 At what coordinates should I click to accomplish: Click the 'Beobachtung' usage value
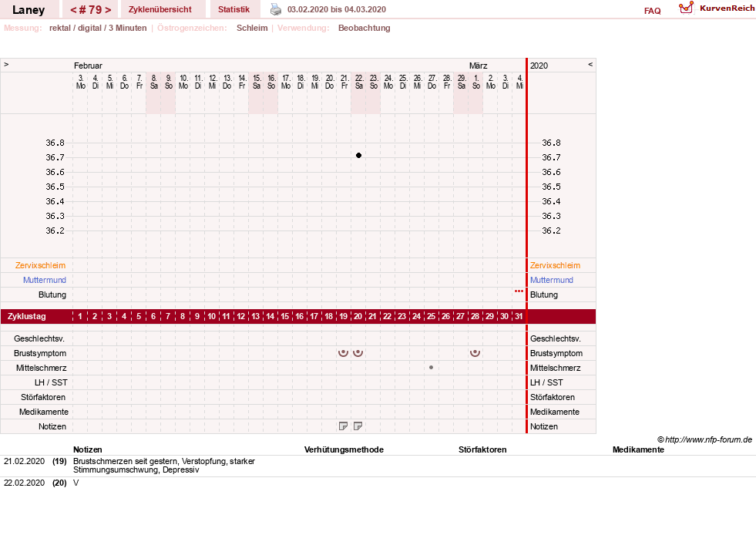click(x=364, y=28)
